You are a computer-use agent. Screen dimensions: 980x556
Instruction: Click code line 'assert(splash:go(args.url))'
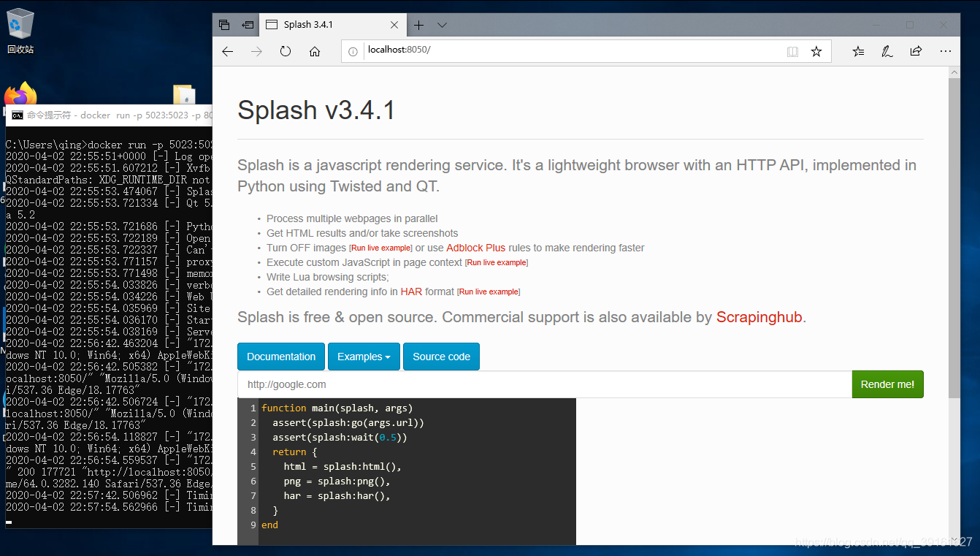[x=348, y=422]
